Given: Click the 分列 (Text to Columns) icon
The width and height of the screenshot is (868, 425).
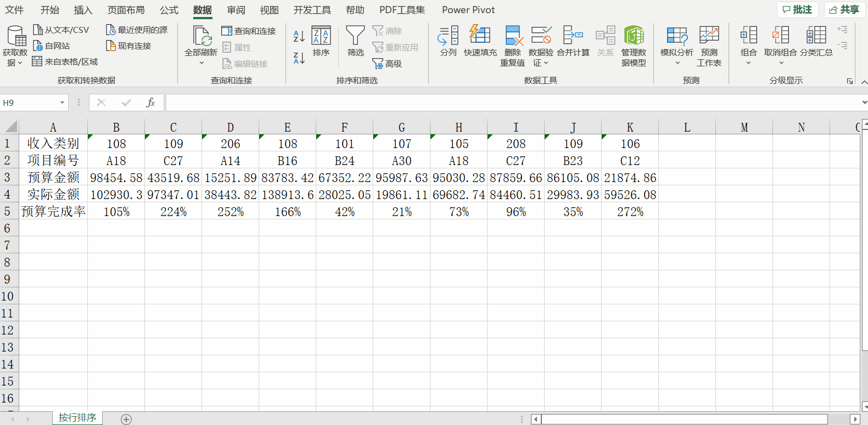Looking at the screenshot, I should click(x=448, y=36).
